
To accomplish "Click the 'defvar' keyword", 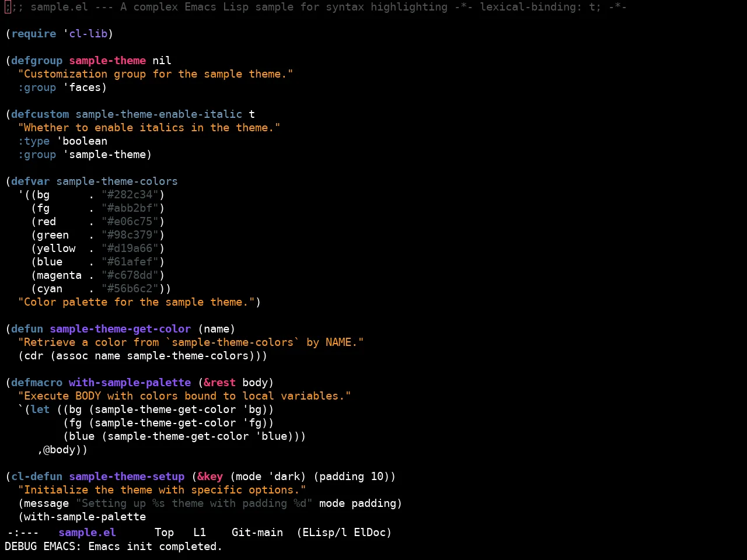I will pos(30,181).
